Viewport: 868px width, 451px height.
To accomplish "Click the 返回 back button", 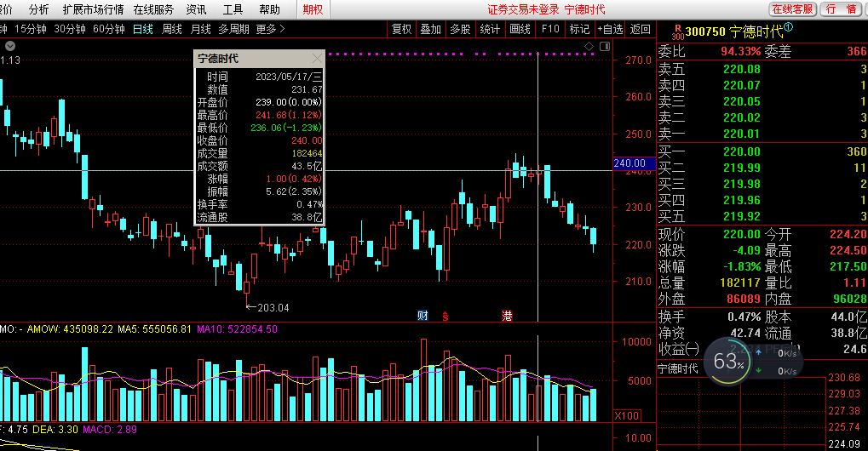I will click(x=640, y=29).
